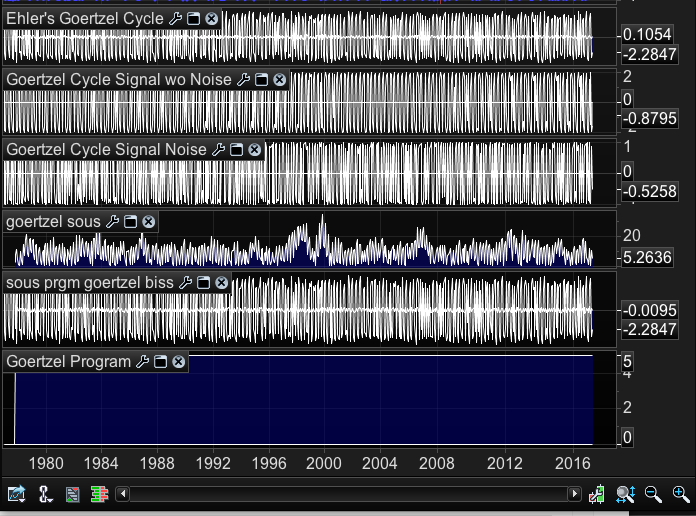Click the zoom fit magnifier with arrows

point(625,494)
